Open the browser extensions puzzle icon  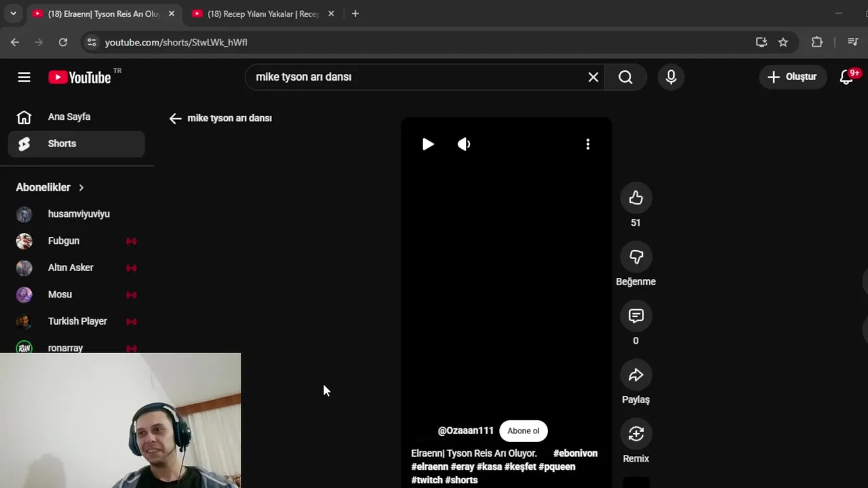[x=817, y=42]
